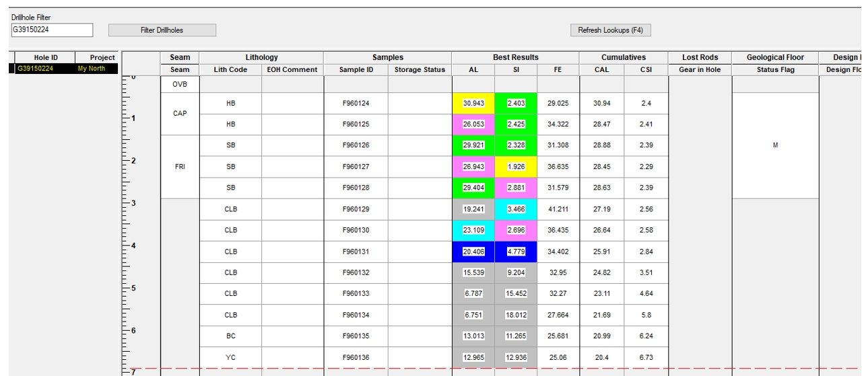868x376 pixels.
Task: Select the CAL cumulative value 30.94
Action: [x=602, y=104]
